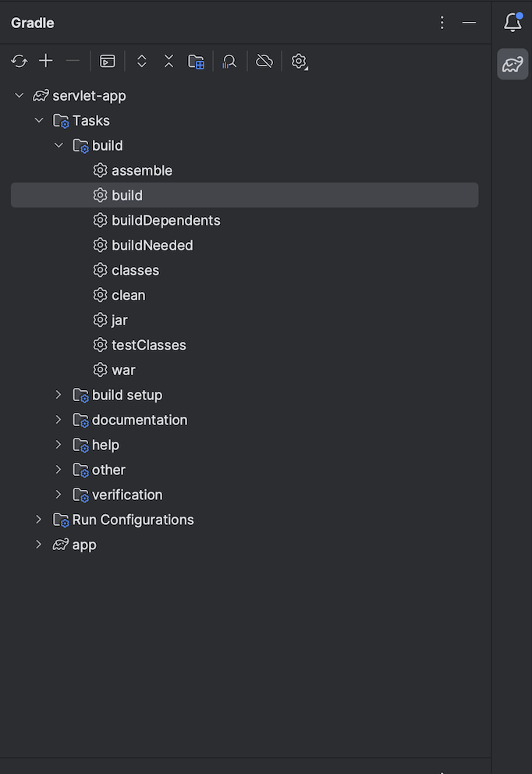Viewport: 532px width, 774px height.
Task: Select "verification" group label
Action: pos(127,495)
